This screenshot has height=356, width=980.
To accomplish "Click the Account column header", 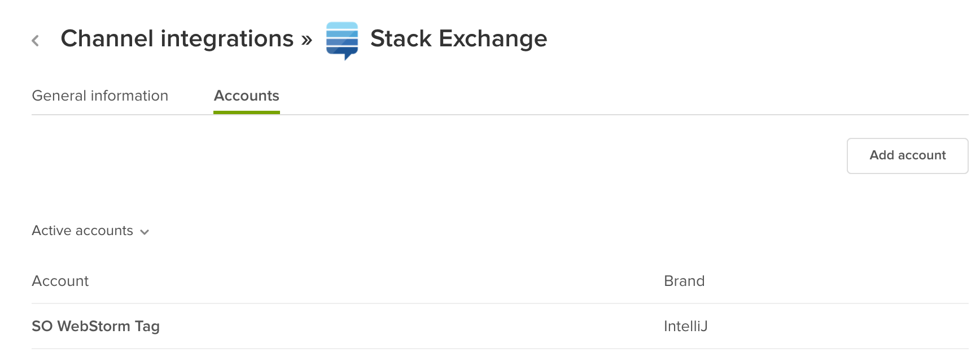I will click(x=60, y=281).
